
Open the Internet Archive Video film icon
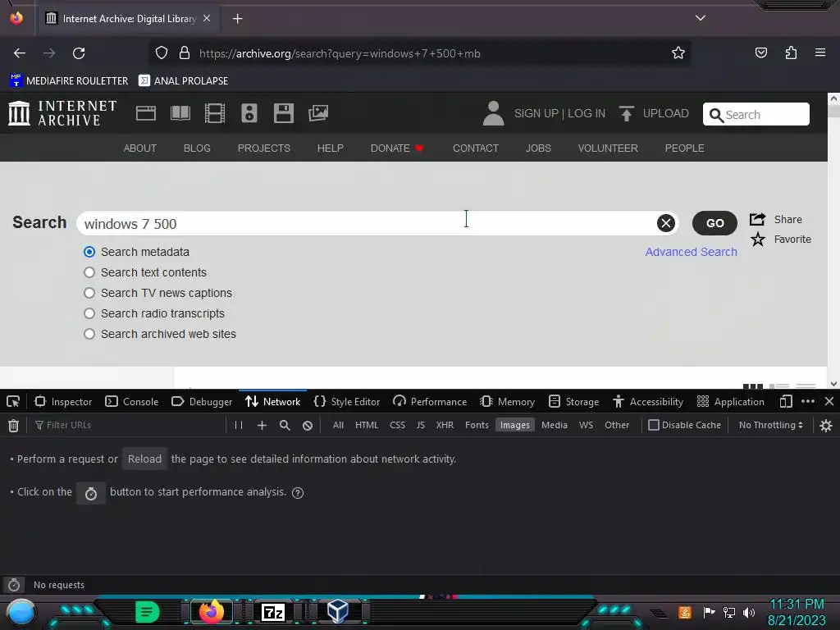click(x=215, y=113)
